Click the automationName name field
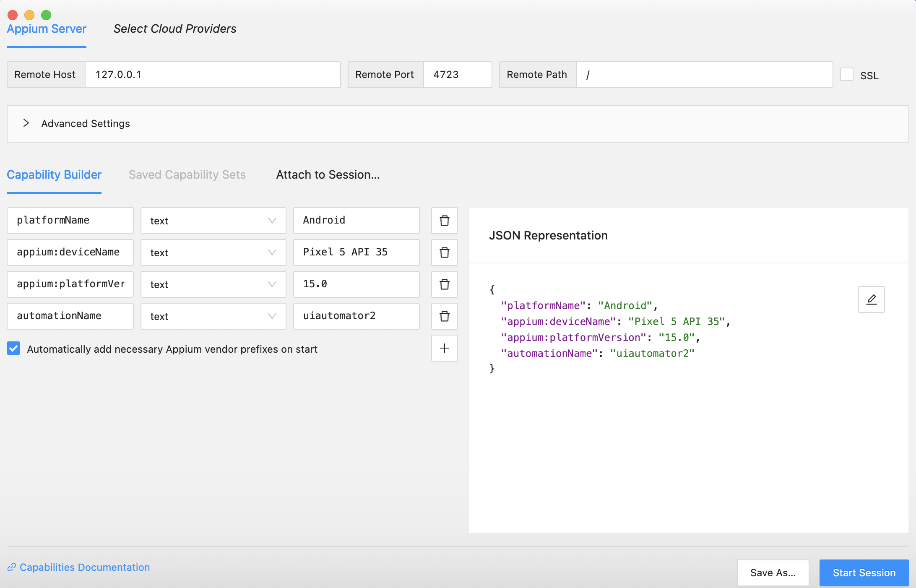 (70, 316)
